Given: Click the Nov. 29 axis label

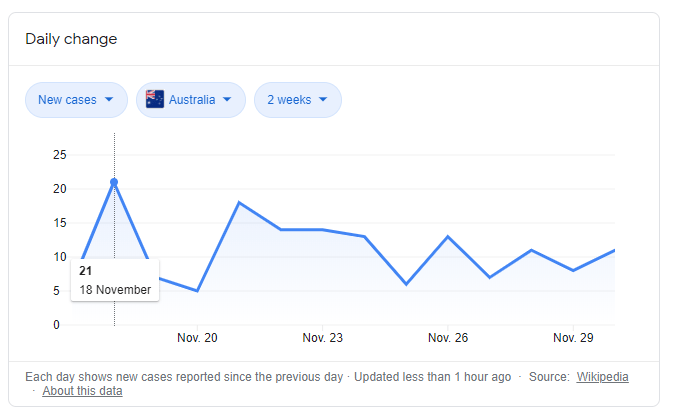Looking at the screenshot, I should (x=573, y=338).
